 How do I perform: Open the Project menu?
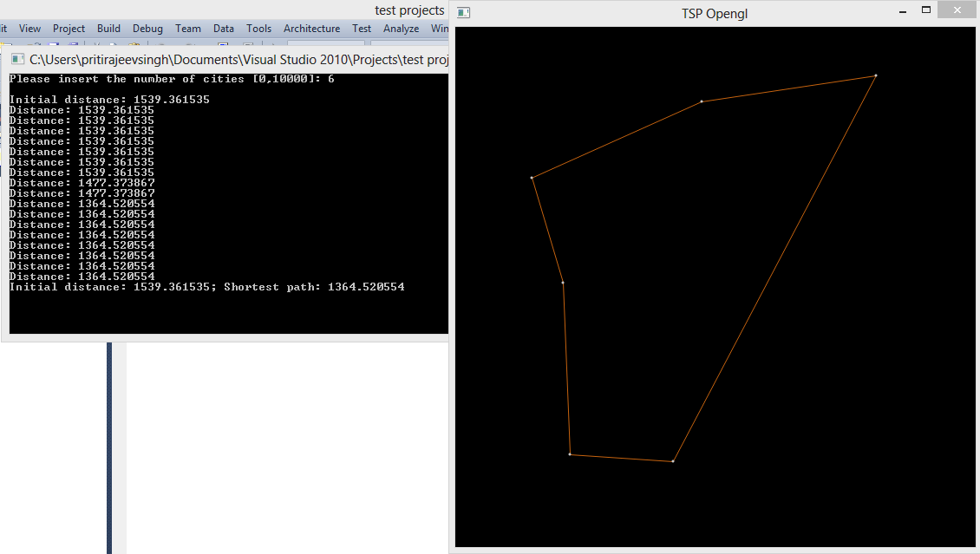[69, 29]
